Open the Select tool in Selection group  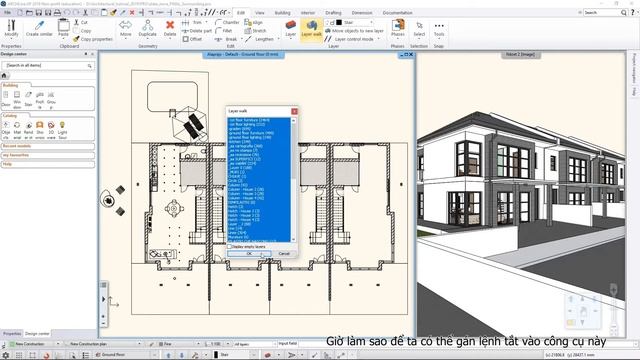point(419,28)
